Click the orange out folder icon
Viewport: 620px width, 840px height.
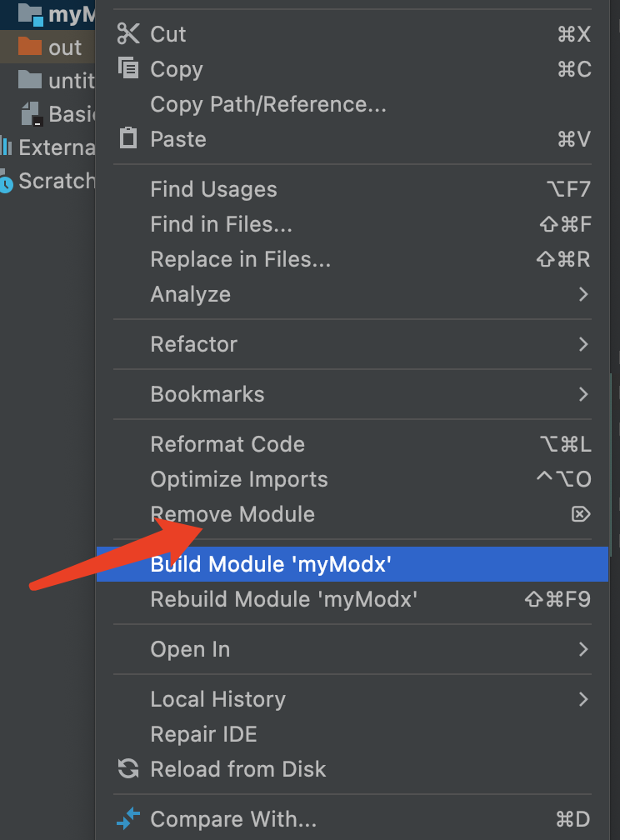pos(30,47)
